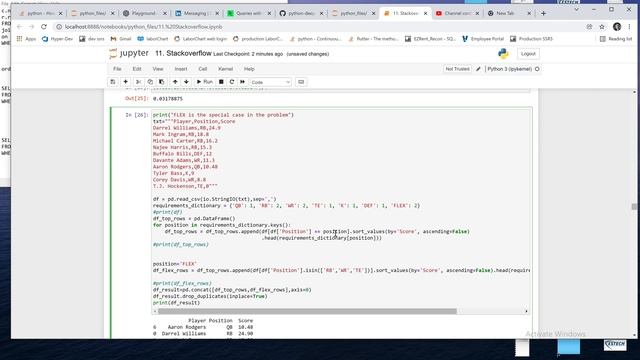Close the 11. Stackoverflow tab
The height and width of the screenshot is (360, 640).
click(x=425, y=13)
